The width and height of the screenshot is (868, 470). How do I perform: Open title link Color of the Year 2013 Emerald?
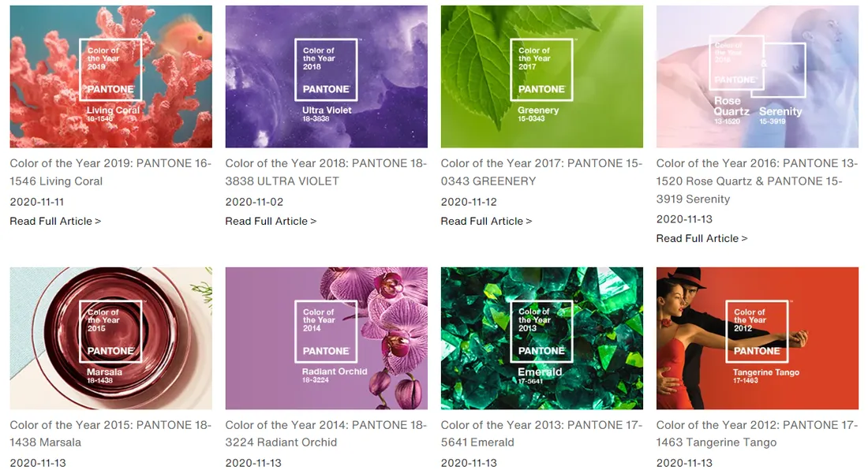pyautogui.click(x=542, y=434)
